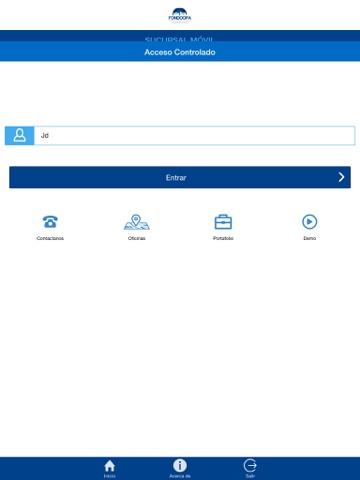Image resolution: width=360 pixels, height=480 pixels.
Task: Click the user profile icon beside the username field
Action: pyautogui.click(x=20, y=136)
